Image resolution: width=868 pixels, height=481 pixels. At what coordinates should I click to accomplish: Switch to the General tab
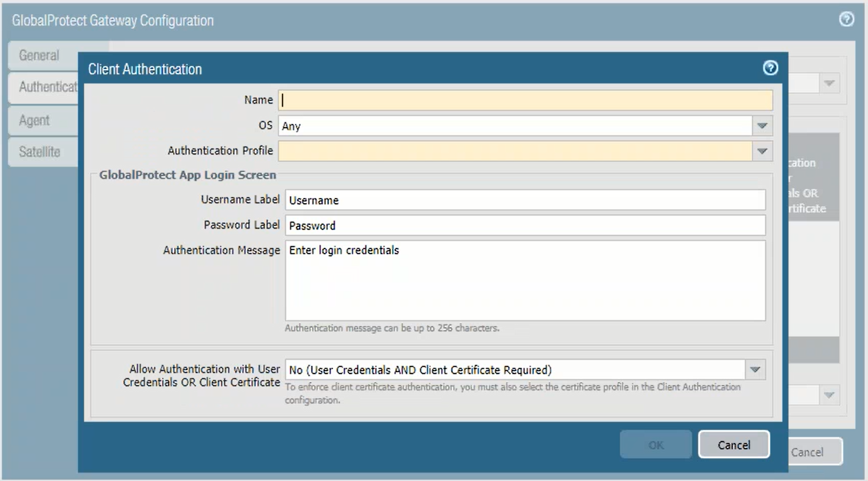click(x=39, y=56)
